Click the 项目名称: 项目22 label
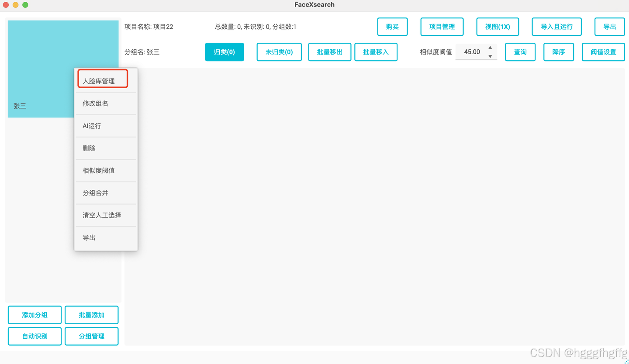629x364 pixels. (149, 27)
